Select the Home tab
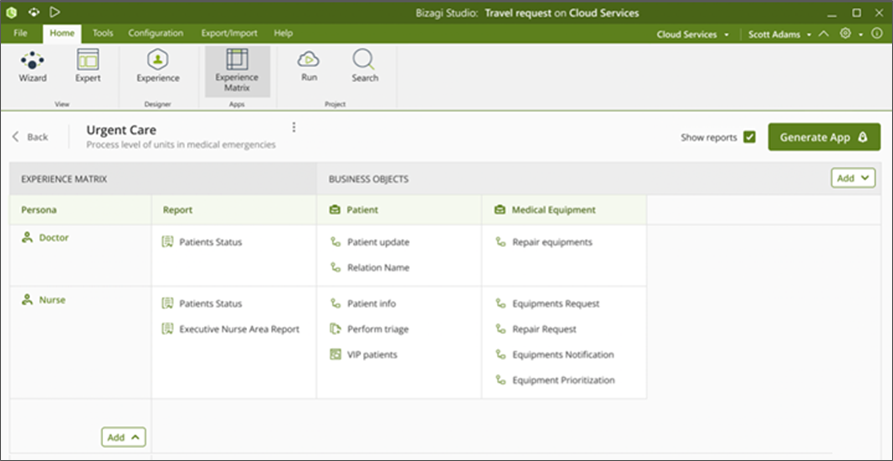 (x=62, y=34)
